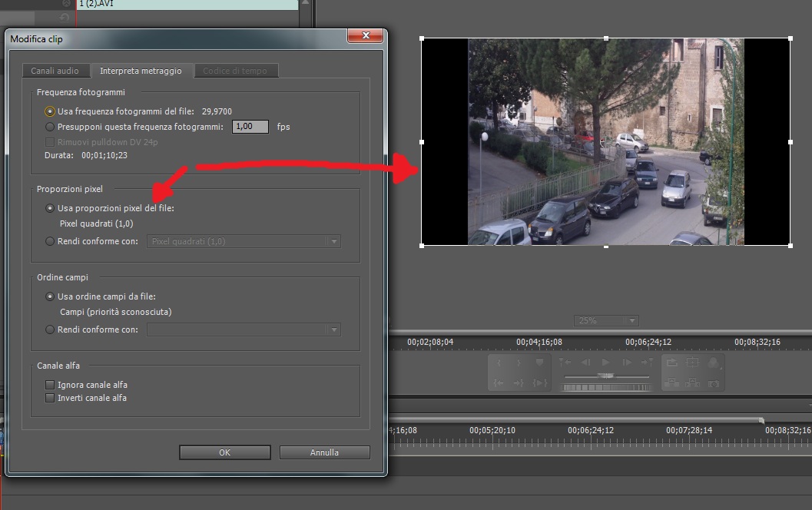Click the 'Modifica clip' dialog title bar

(x=176, y=39)
